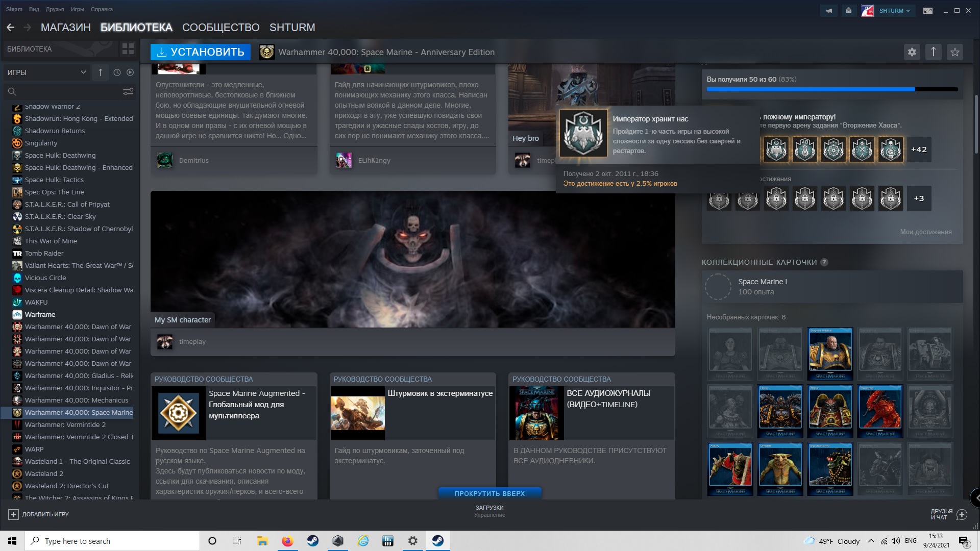Open Steam announcements megaphone icon

(829, 10)
